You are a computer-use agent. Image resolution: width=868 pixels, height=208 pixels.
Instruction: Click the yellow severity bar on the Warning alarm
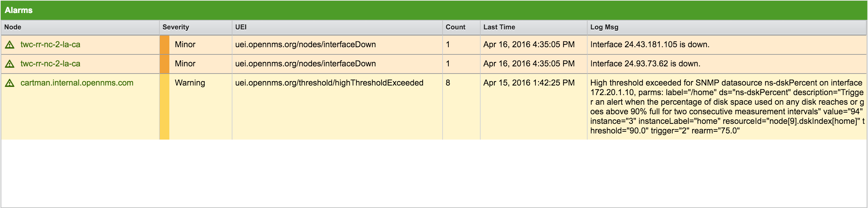(x=164, y=109)
